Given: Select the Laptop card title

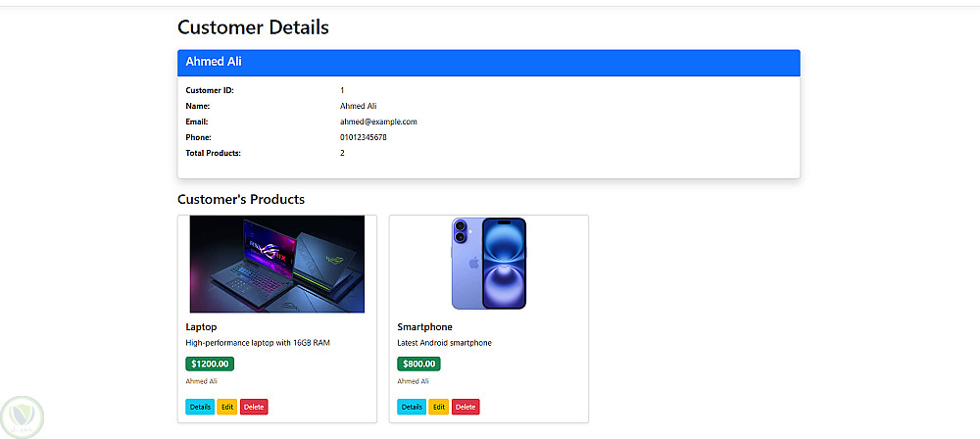Looking at the screenshot, I should [x=201, y=326].
